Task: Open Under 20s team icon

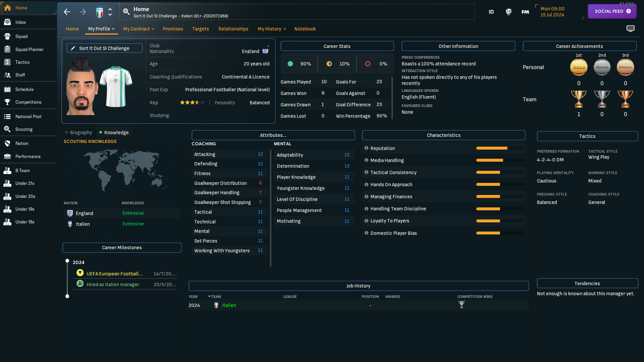Action: tap(7, 196)
